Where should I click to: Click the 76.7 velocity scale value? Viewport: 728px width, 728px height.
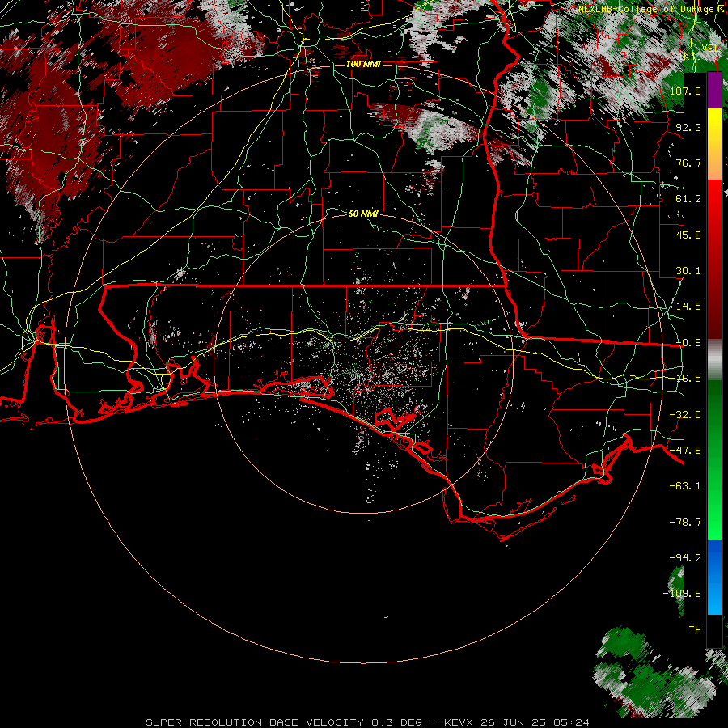click(x=688, y=163)
